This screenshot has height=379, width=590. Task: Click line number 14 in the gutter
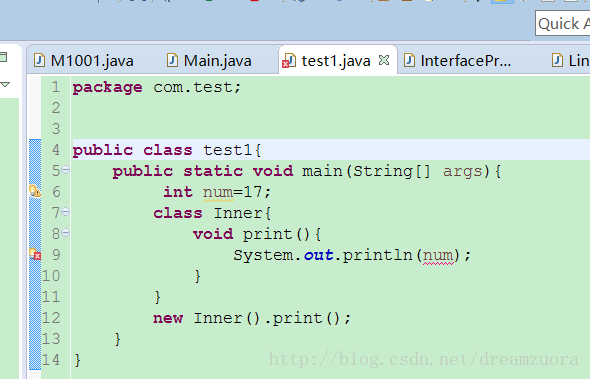pos(51,360)
